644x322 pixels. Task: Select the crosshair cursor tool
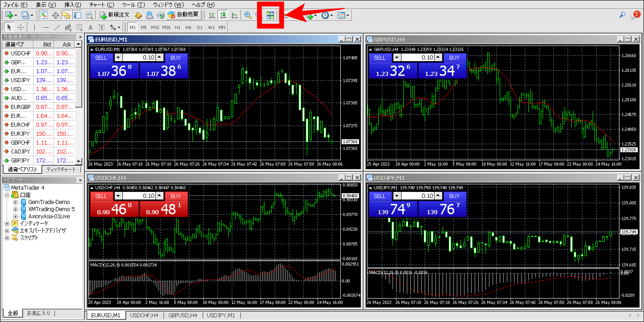[x=21, y=27]
